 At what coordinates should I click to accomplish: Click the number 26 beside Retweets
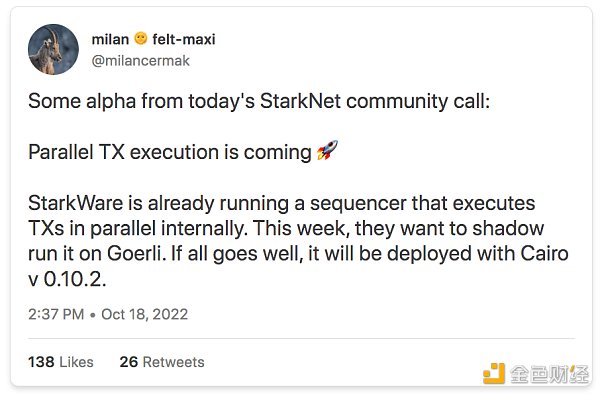point(129,362)
